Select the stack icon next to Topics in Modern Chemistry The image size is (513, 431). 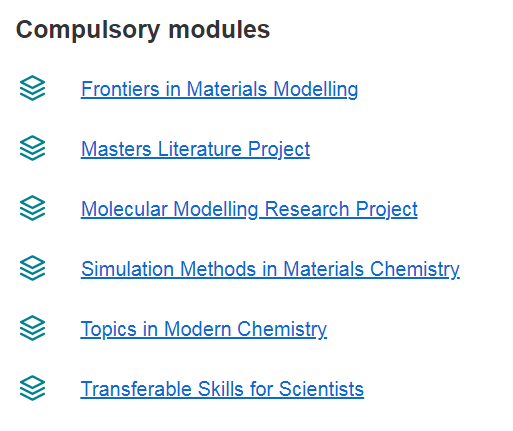click(x=32, y=328)
